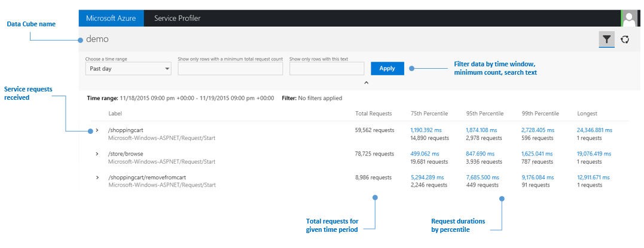Image resolution: width=644 pixels, height=248 pixels.
Task: Click the Label column header
Action: click(115, 114)
